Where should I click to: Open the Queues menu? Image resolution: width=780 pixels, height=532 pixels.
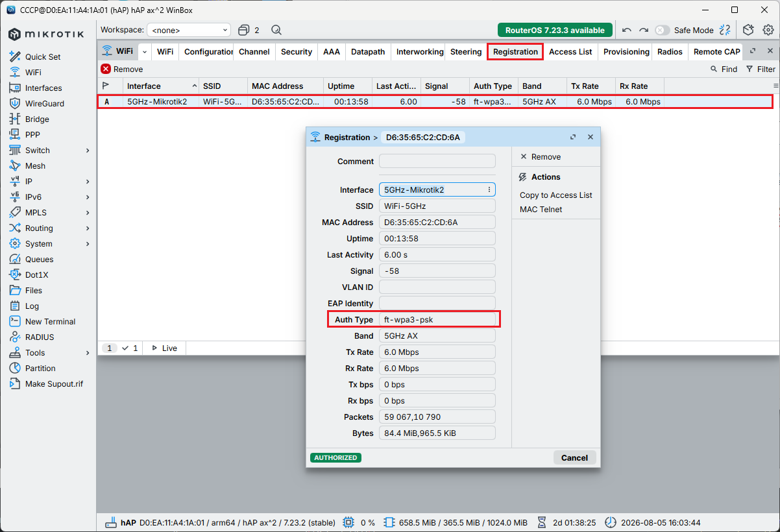[x=39, y=259]
